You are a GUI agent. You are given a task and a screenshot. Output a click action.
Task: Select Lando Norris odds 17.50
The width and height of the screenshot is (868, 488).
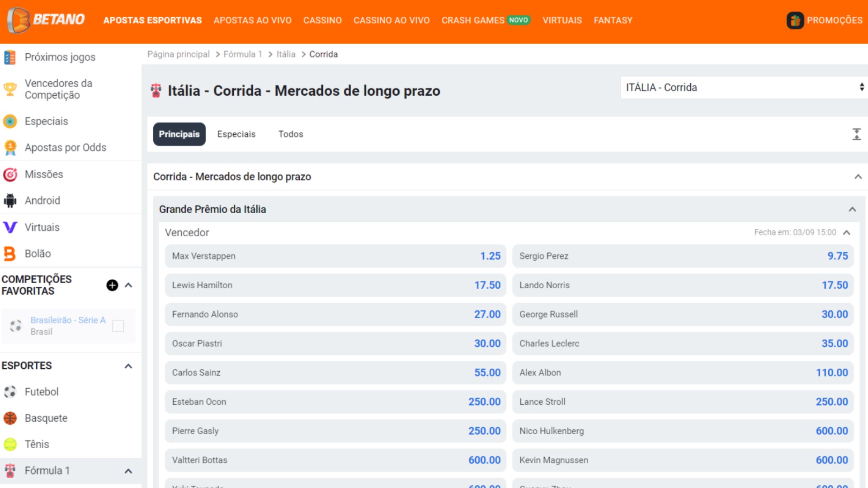click(x=683, y=285)
